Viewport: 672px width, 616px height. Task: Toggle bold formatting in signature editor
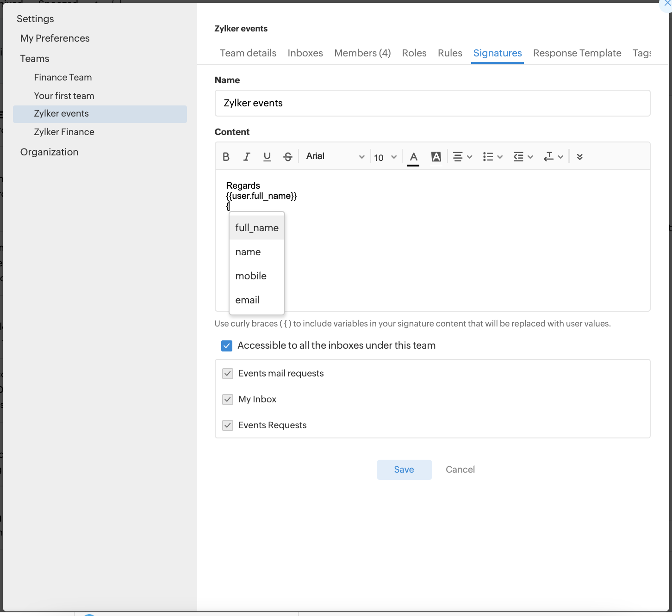[x=226, y=157]
